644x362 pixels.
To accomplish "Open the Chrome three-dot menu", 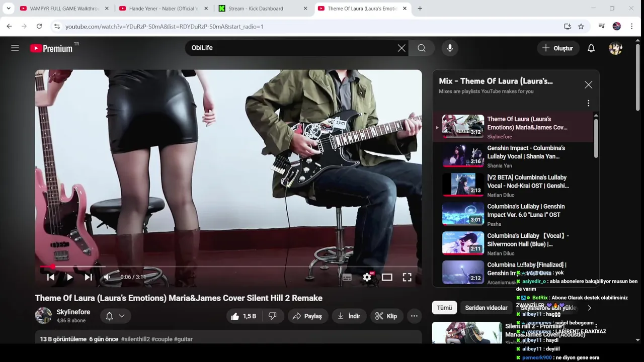I will tap(632, 26).
